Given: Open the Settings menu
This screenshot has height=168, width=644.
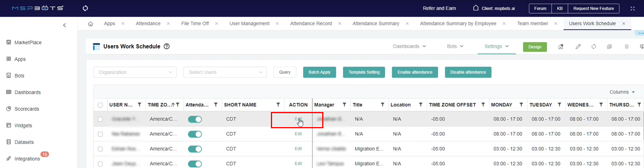Looking at the screenshot, I should tap(496, 46).
